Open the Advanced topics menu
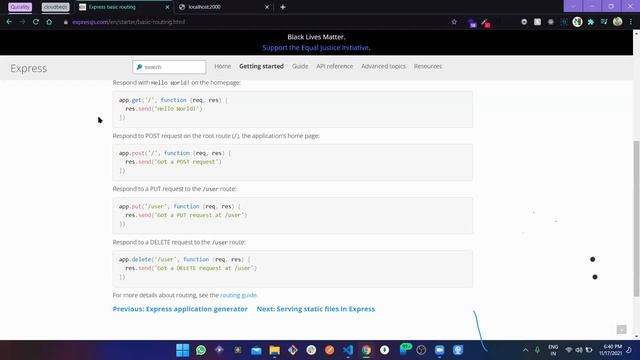 pyautogui.click(x=383, y=66)
